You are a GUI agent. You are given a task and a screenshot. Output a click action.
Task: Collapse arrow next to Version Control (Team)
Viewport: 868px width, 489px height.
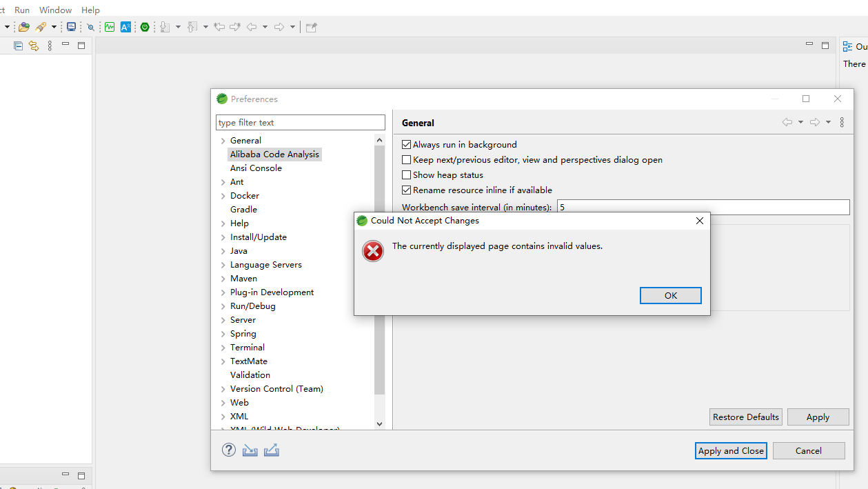[222, 388]
